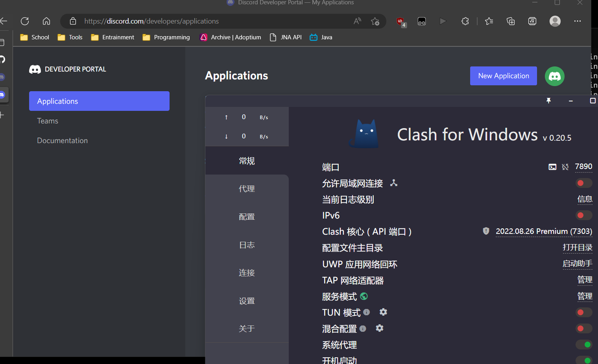
Task: Open the browser extensions puzzle icon
Action: point(465,21)
